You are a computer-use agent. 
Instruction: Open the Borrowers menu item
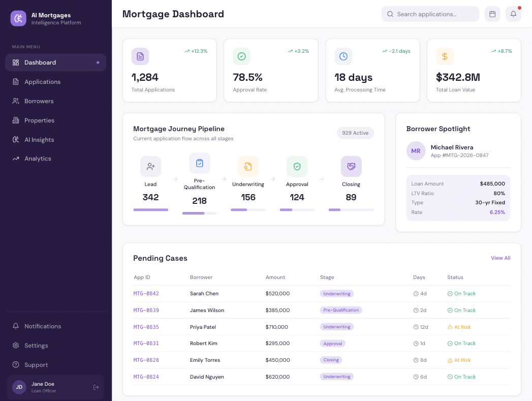pyautogui.click(x=56, y=101)
